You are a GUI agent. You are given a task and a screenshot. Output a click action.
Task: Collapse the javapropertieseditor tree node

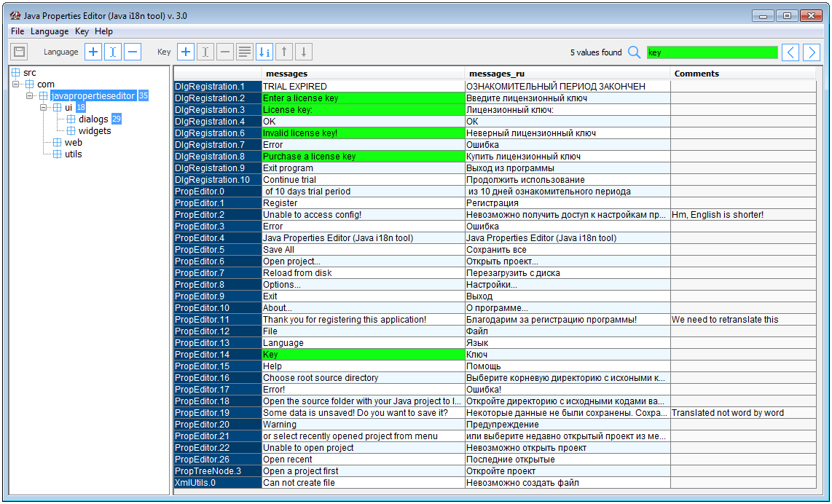(x=30, y=95)
